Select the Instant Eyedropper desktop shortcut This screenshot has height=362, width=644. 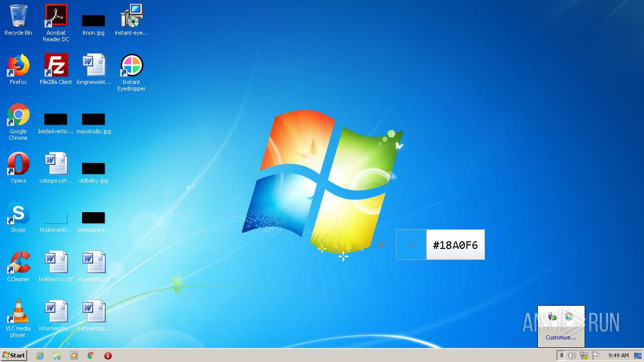(131, 72)
